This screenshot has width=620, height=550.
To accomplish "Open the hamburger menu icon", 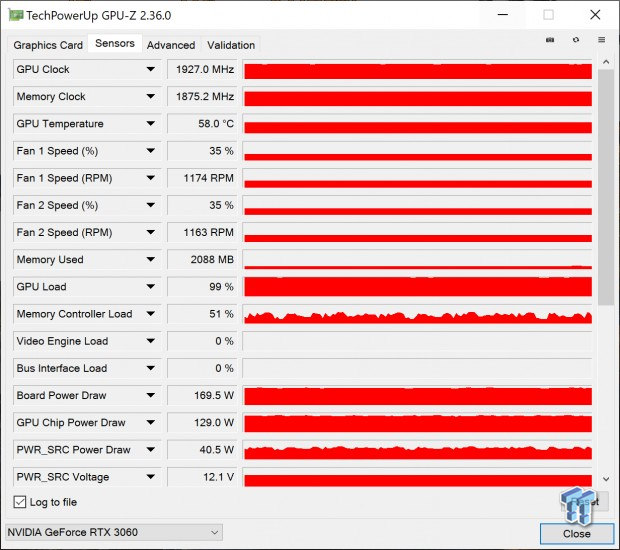I will 601,40.
